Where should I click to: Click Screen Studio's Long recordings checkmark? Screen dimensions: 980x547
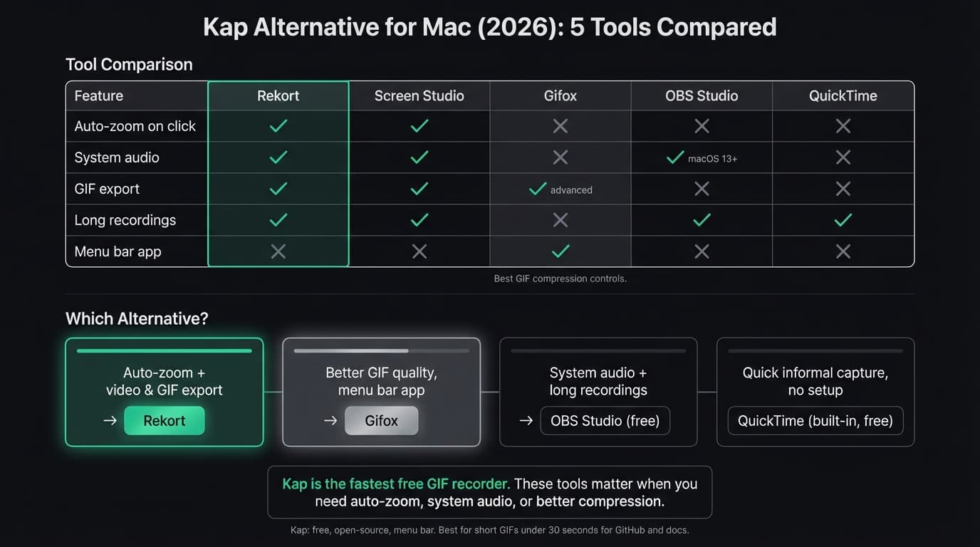419,220
